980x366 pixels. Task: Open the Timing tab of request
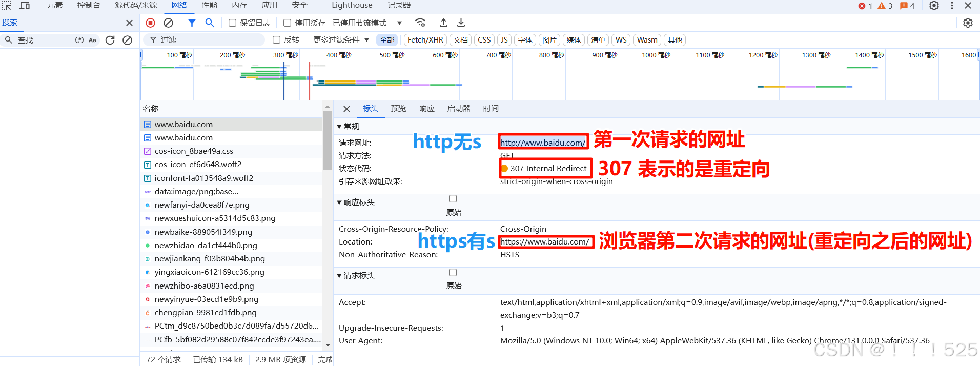491,109
